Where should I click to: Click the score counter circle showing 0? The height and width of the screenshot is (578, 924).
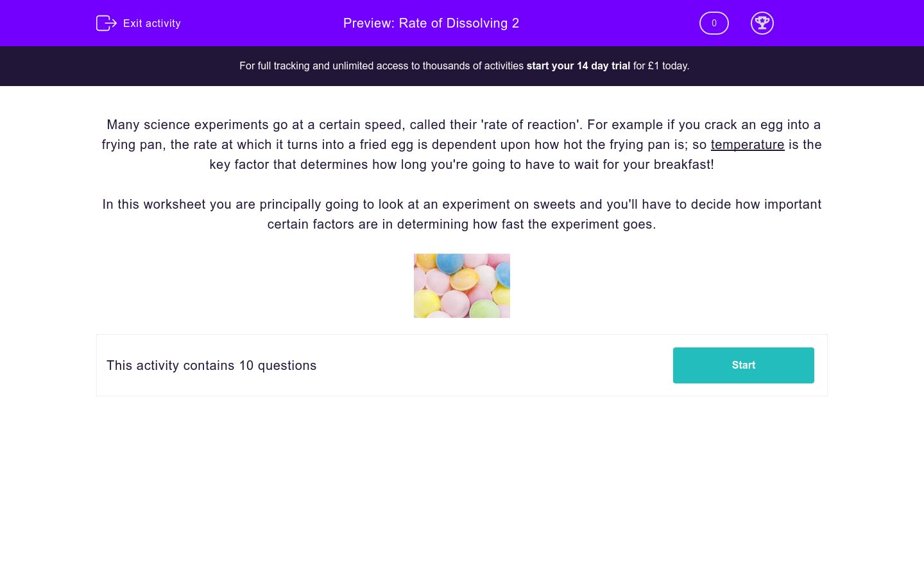714,23
